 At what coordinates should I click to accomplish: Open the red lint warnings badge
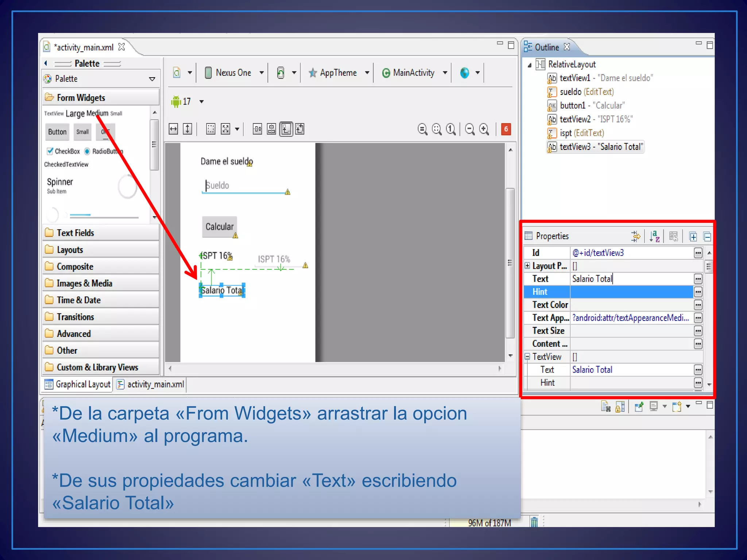[506, 129]
